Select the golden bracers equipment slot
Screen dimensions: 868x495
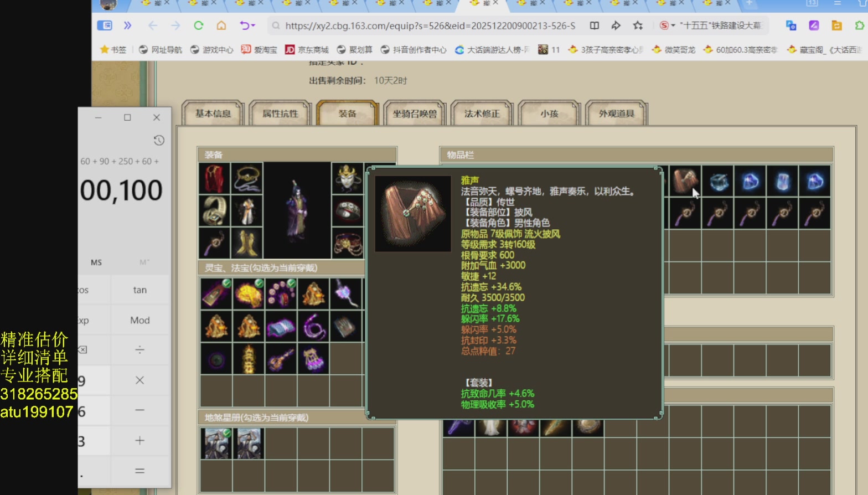coord(214,210)
